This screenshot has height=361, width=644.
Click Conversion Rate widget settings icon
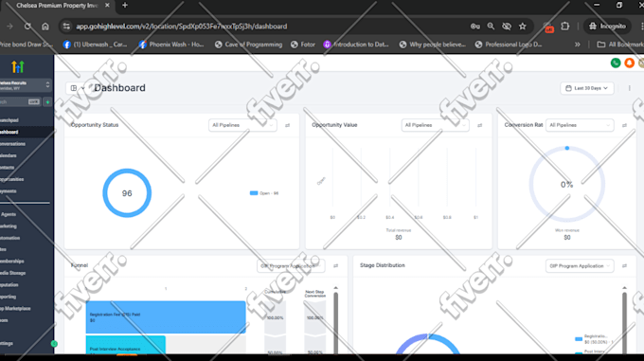tap(624, 125)
